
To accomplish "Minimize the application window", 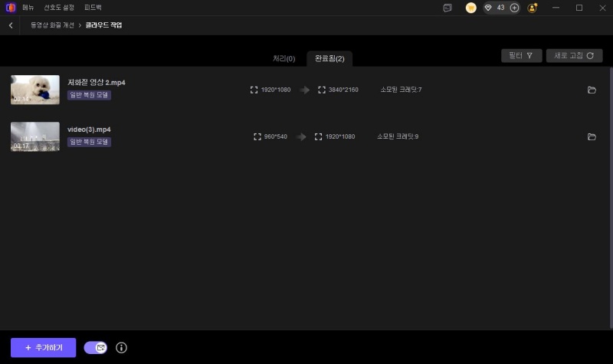I will [x=556, y=8].
